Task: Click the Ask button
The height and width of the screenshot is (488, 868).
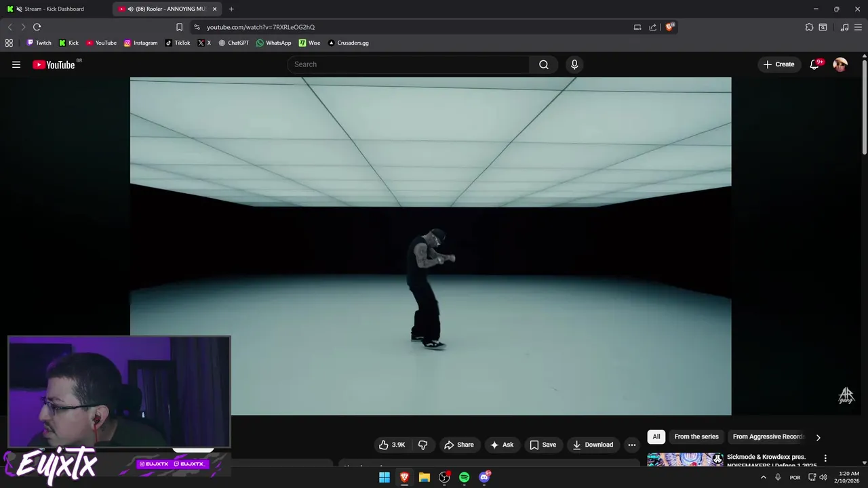Action: pos(502,445)
